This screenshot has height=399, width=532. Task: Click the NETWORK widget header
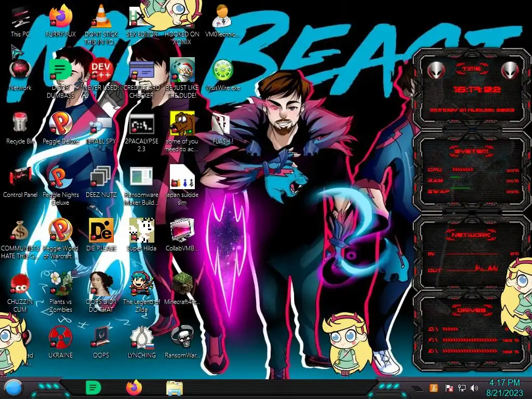[x=471, y=235]
